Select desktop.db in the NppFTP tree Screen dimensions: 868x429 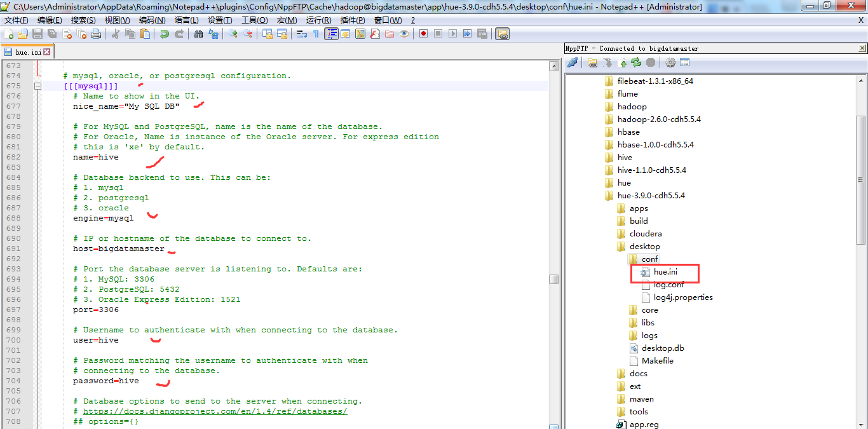663,348
